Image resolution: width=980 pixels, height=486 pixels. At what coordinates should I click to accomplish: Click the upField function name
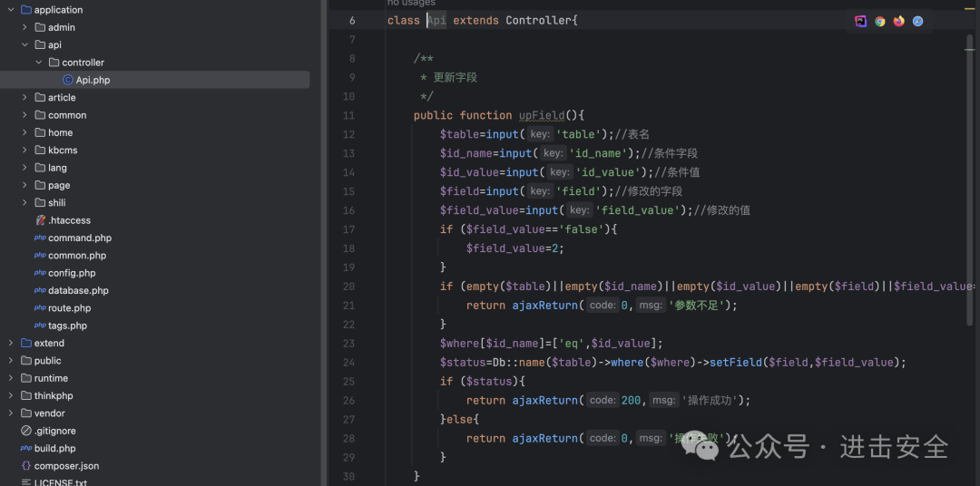542,115
